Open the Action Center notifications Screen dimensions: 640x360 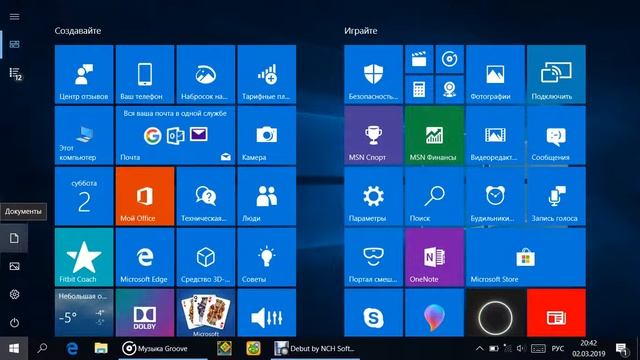[x=622, y=349]
